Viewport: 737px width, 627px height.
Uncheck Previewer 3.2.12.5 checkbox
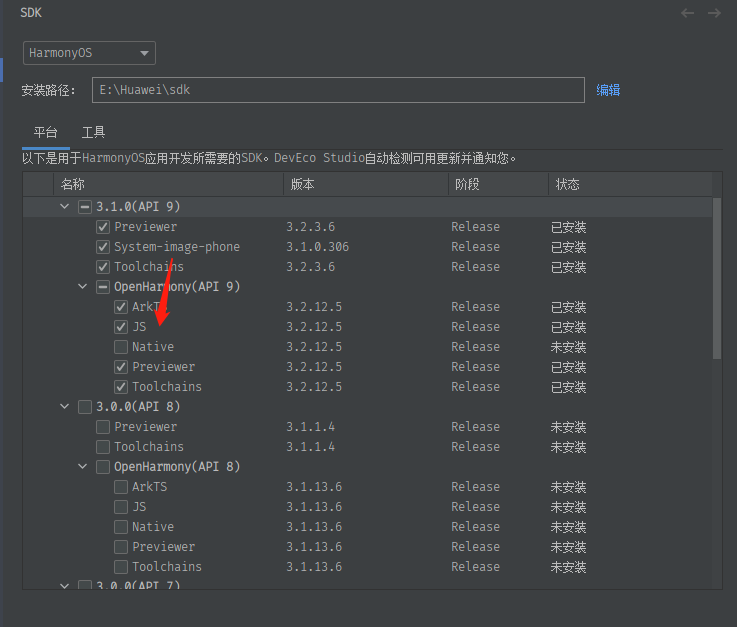point(121,367)
